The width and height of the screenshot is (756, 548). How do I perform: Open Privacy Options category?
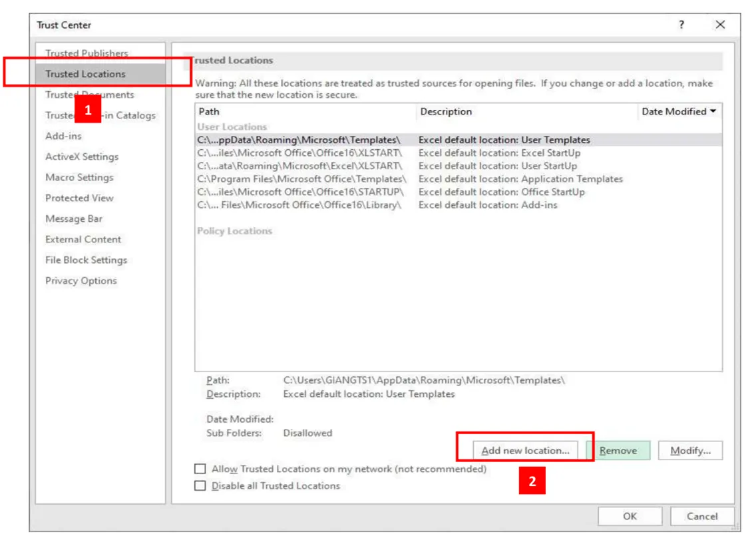[81, 281]
